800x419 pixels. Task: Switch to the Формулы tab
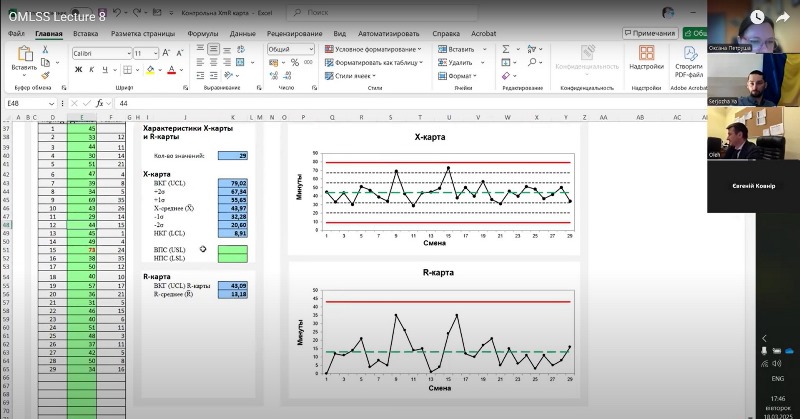point(203,34)
